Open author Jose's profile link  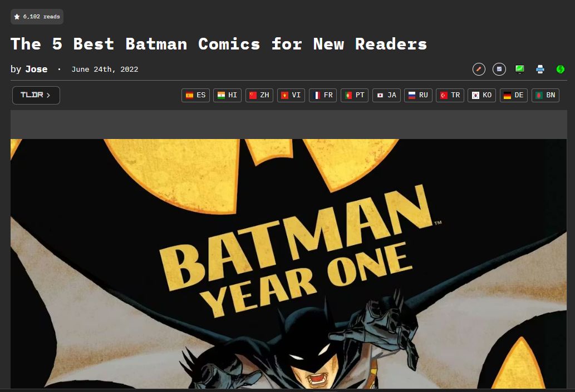(36, 70)
